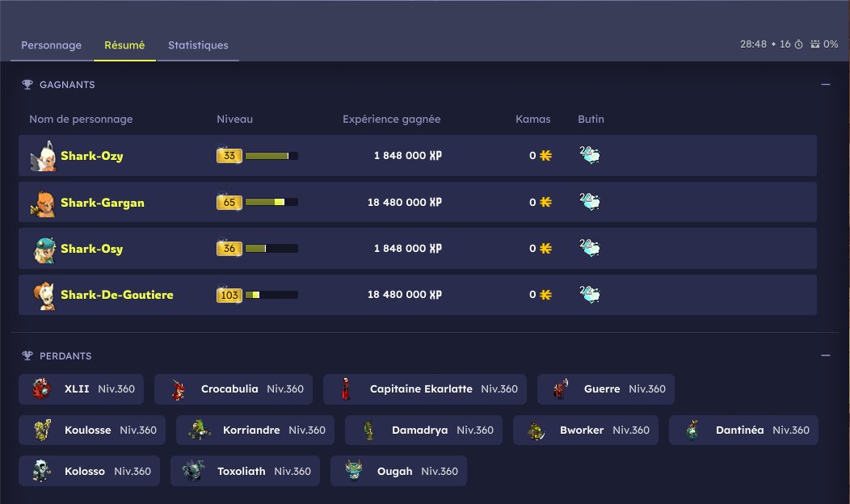This screenshot has height=504, width=850.
Task: Click the kamas coin icon for Shark-De-Goutiere
Action: [x=545, y=295]
